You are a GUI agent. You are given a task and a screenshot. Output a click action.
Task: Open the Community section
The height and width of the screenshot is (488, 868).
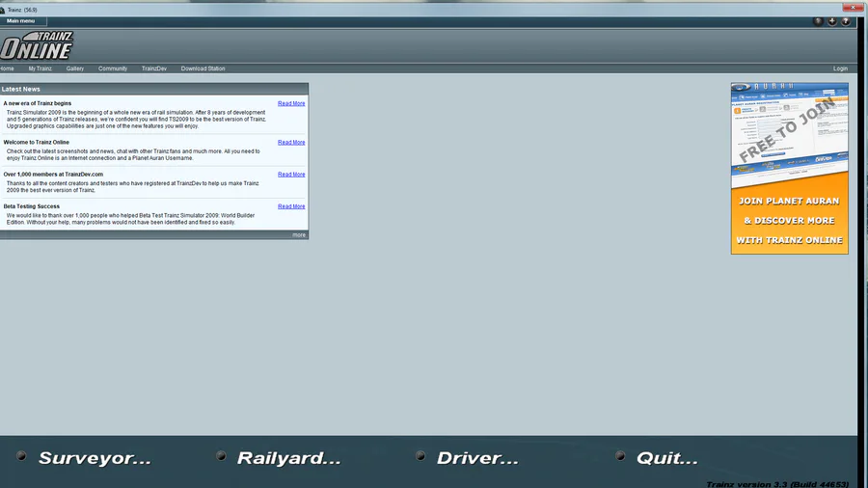(x=113, y=68)
